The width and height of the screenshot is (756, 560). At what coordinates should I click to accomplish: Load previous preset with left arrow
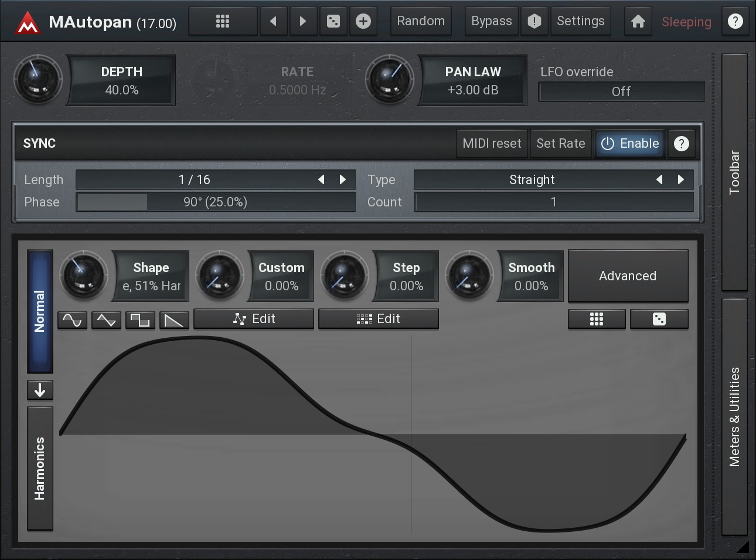[x=273, y=22]
